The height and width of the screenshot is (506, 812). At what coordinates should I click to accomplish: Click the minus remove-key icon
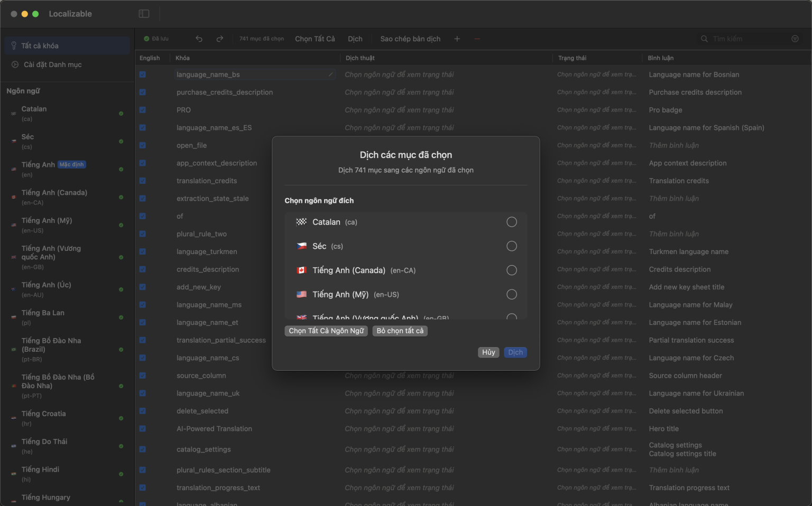click(477, 39)
